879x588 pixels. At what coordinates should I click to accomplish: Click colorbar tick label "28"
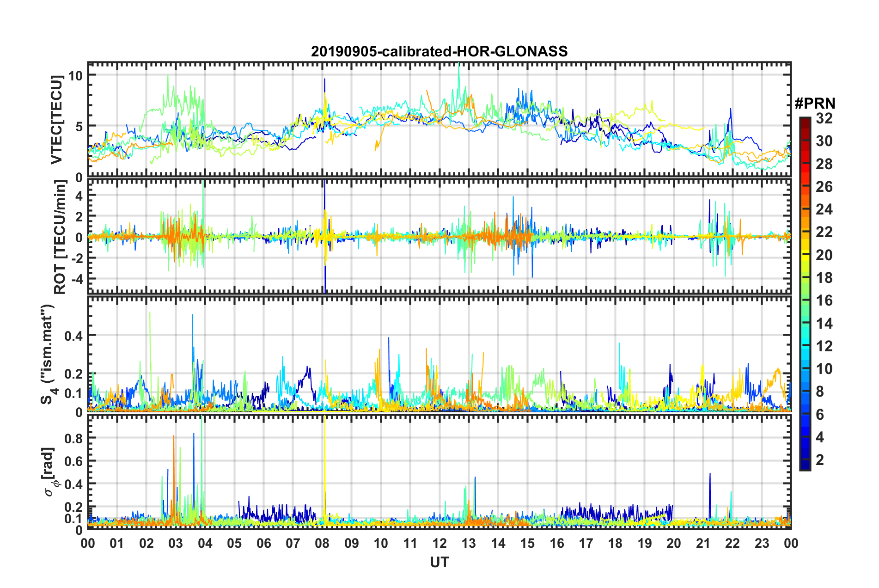pyautogui.click(x=824, y=164)
